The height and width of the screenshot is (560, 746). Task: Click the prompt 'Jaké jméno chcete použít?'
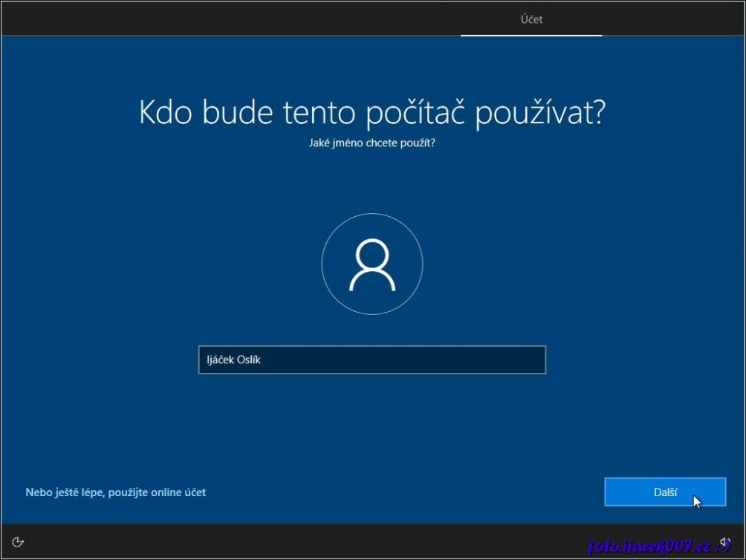(372, 143)
